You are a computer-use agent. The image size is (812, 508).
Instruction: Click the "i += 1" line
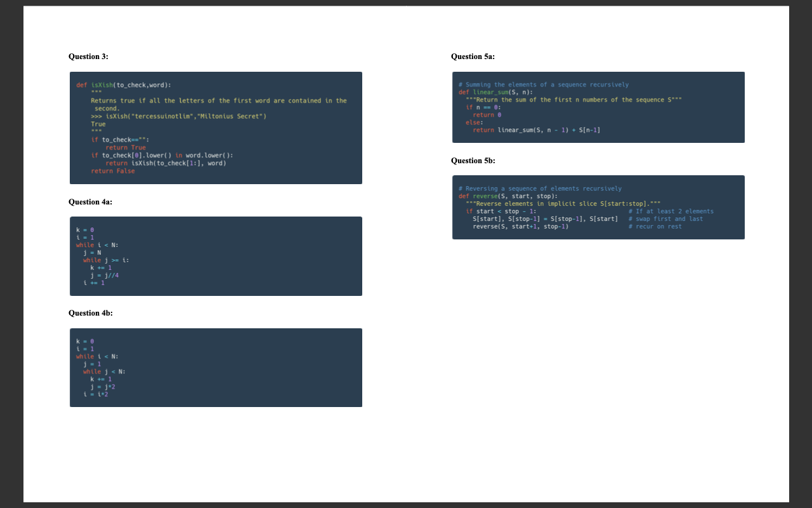pyautogui.click(x=94, y=283)
